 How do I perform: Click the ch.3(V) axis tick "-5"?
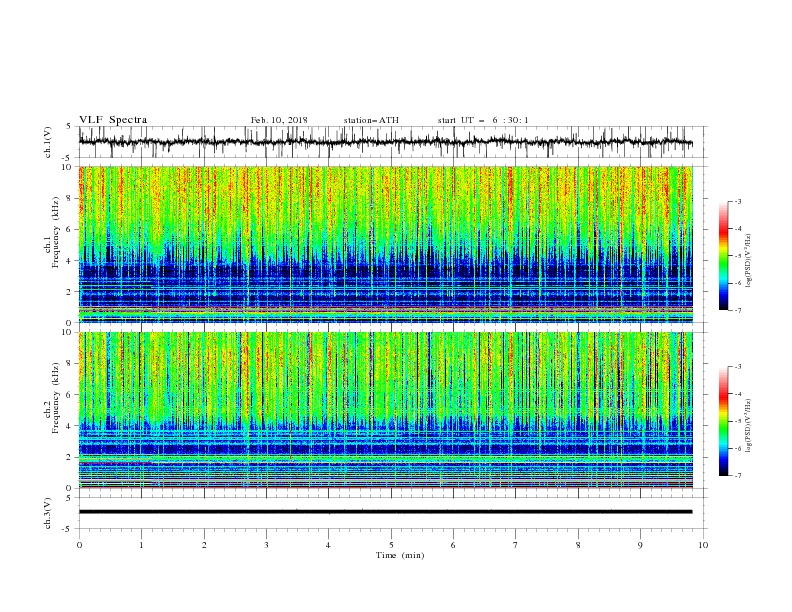coord(68,529)
